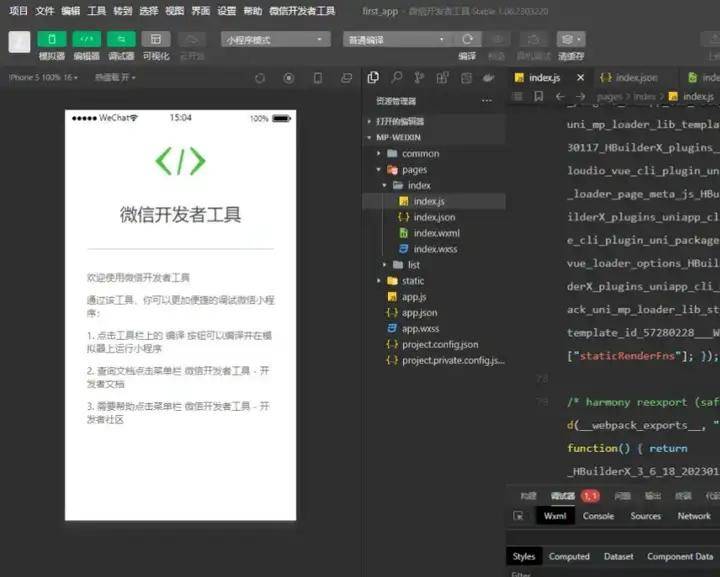Open app.js file
Image resolution: width=720 pixels, height=577 pixels.
(x=434, y=297)
